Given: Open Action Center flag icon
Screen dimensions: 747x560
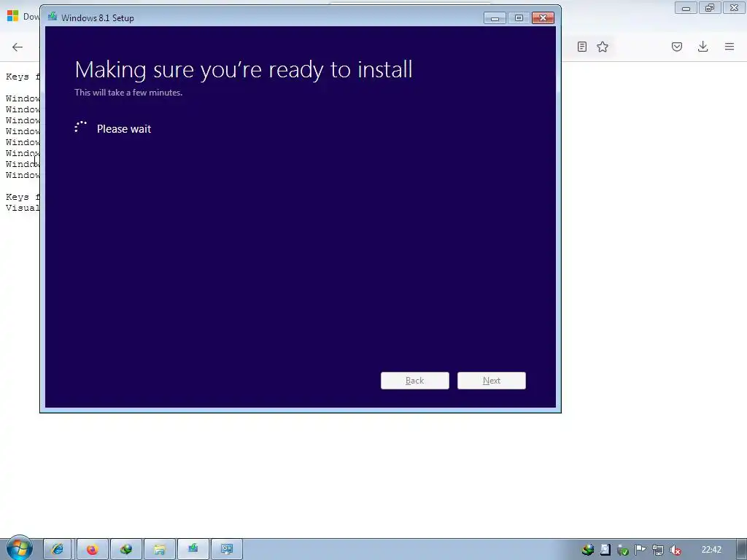Looking at the screenshot, I should (x=640, y=550).
